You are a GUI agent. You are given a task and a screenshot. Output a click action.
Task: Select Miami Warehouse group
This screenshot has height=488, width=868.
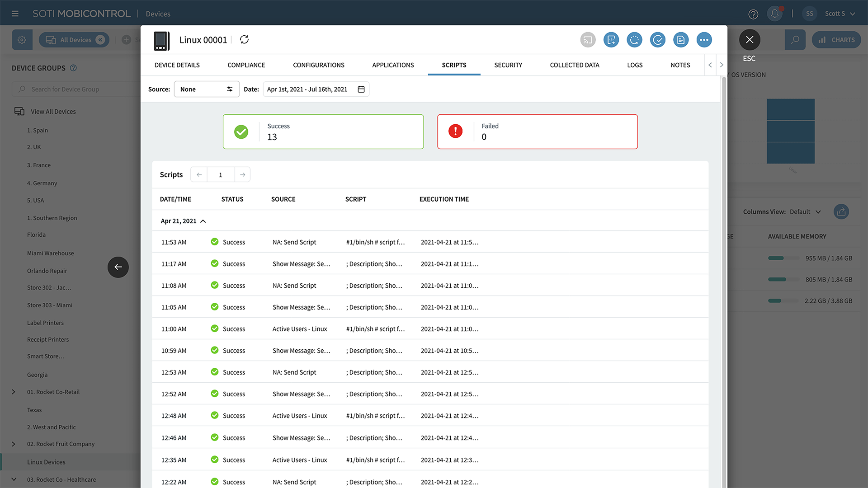click(x=50, y=253)
